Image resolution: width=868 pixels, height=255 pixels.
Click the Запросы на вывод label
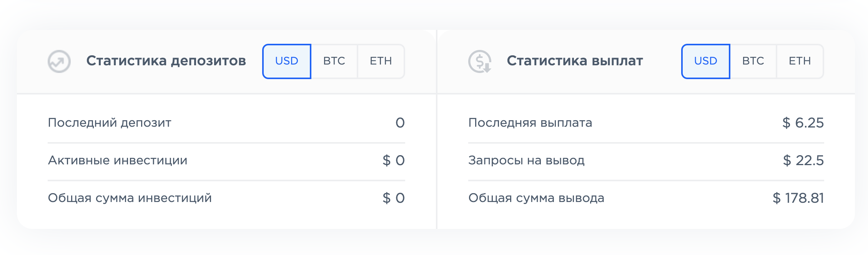[x=526, y=161]
